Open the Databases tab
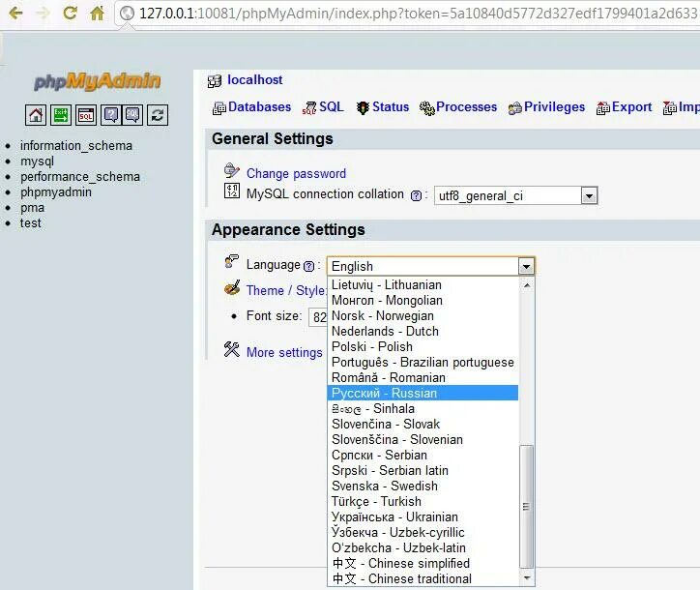The width and height of the screenshot is (700, 590). pos(252,107)
